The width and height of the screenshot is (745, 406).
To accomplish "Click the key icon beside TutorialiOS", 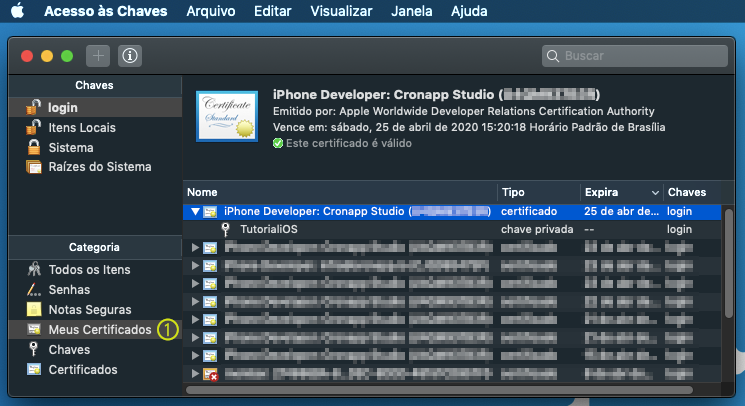I will [x=226, y=229].
